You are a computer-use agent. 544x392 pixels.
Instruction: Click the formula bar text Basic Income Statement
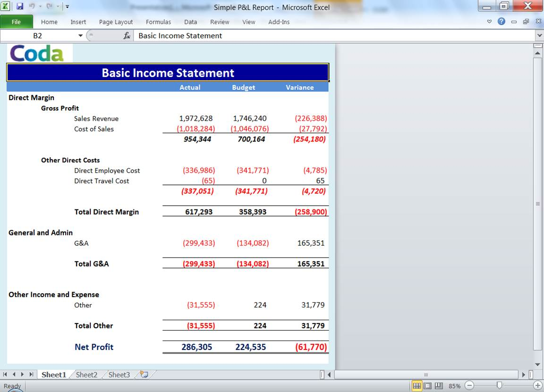pyautogui.click(x=180, y=36)
